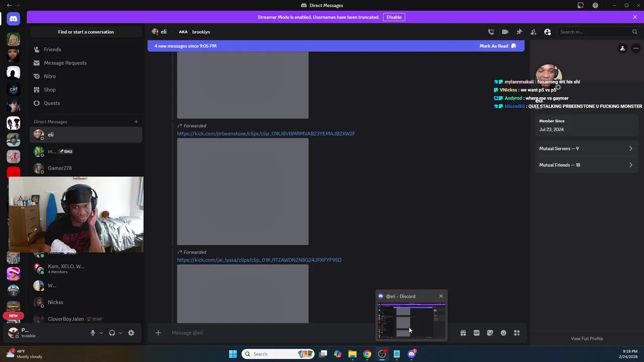Click View Full Profile

point(587,339)
